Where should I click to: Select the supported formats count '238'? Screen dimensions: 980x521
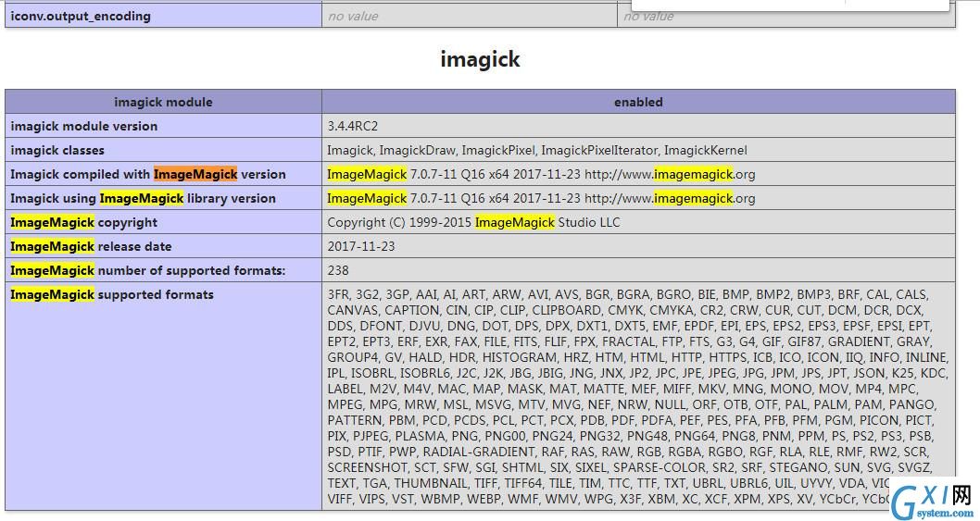pos(338,270)
